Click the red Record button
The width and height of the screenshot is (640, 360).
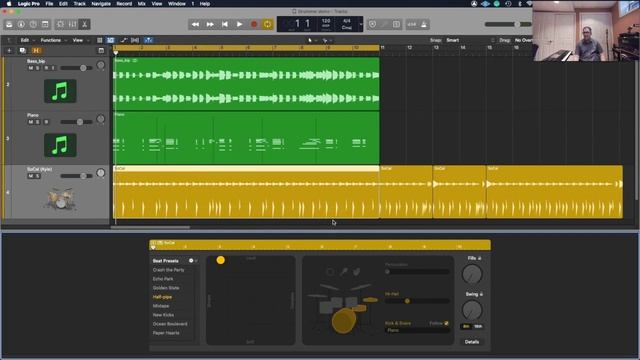coord(254,24)
